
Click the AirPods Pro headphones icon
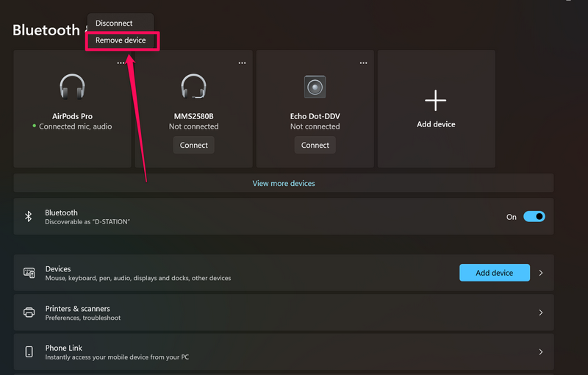click(x=72, y=87)
